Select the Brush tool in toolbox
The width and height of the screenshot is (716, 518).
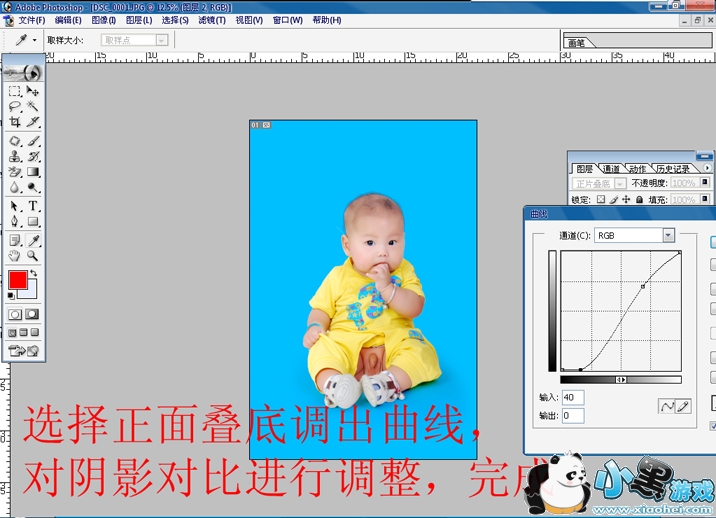click(x=32, y=141)
